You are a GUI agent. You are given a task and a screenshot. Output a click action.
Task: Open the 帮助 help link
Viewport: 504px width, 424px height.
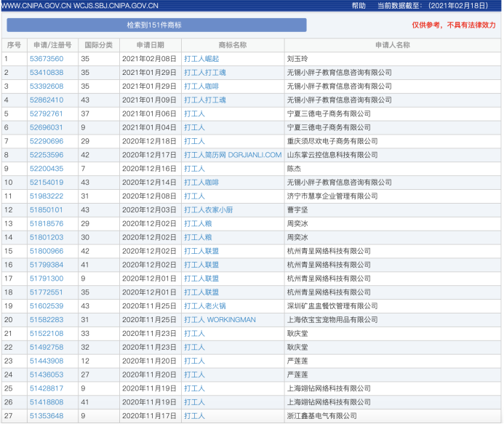pos(359,6)
